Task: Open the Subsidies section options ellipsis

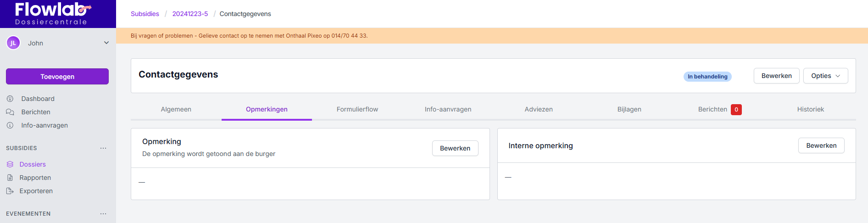Action: coord(103,148)
